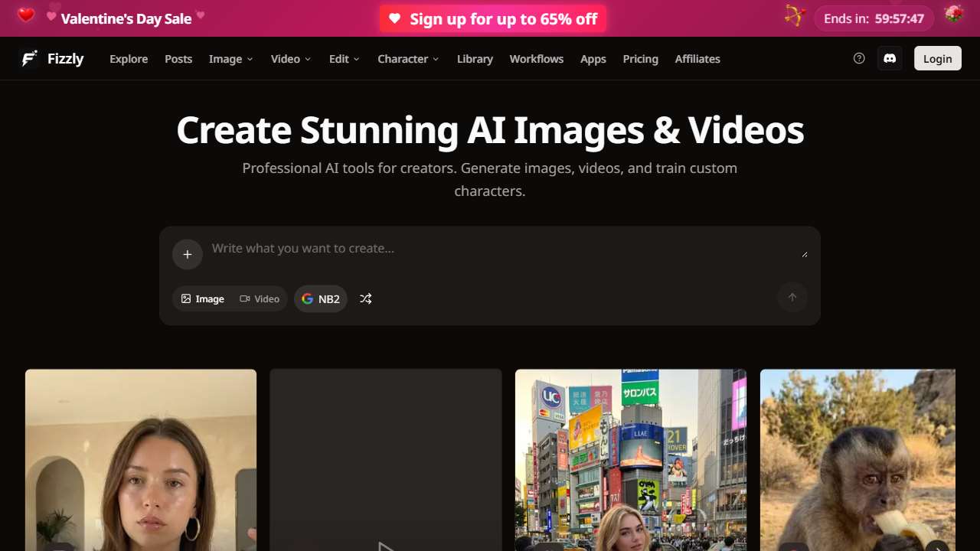Click the Sign up for 65% off banner
The width and height of the screenshot is (980, 551).
pyautogui.click(x=493, y=19)
